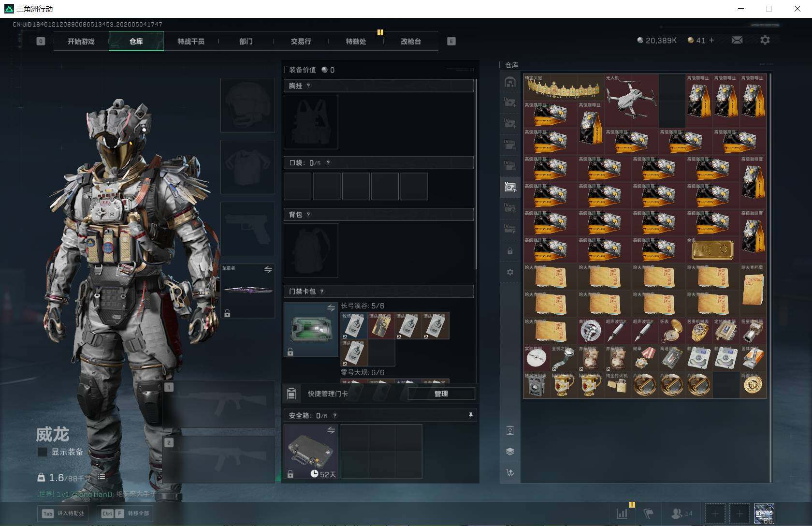812x526 pixels.
Task: Click primary weapon slot 1
Action: coord(218,404)
